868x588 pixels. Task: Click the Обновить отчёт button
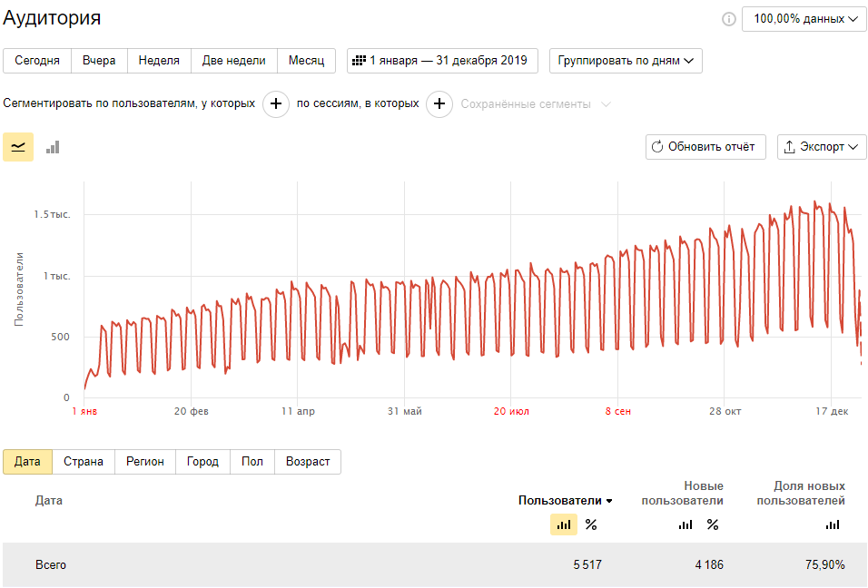tap(705, 147)
